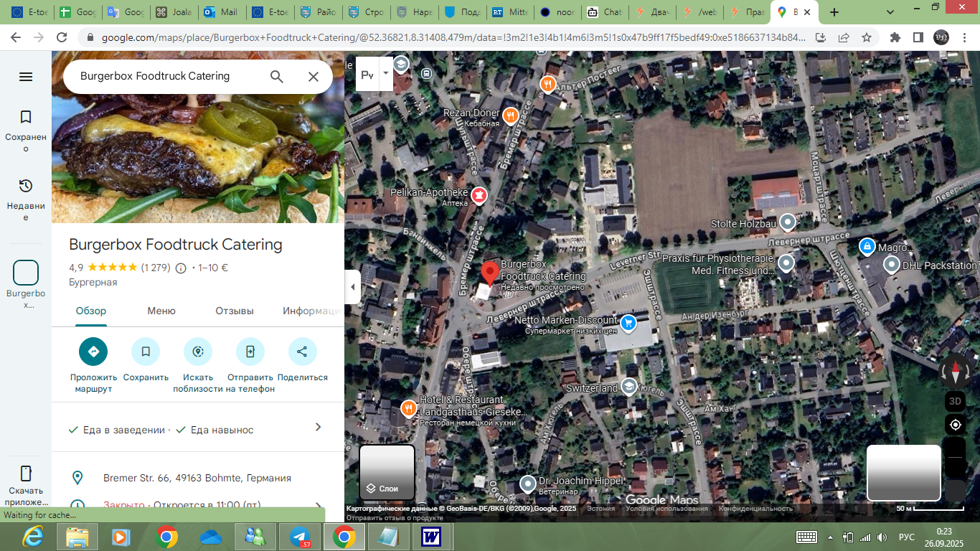Click the address Bremer Str. 66
This screenshot has width=980, height=551.
[197, 478]
